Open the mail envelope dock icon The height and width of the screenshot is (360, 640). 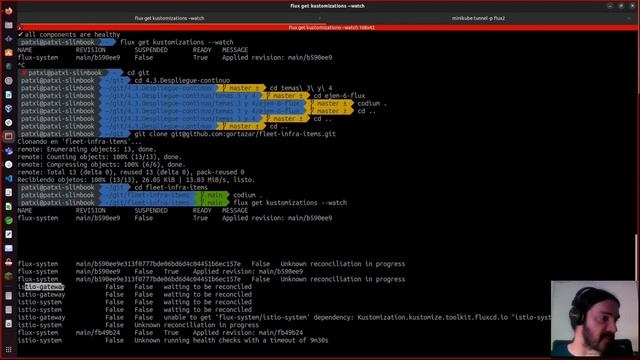click(x=9, y=248)
